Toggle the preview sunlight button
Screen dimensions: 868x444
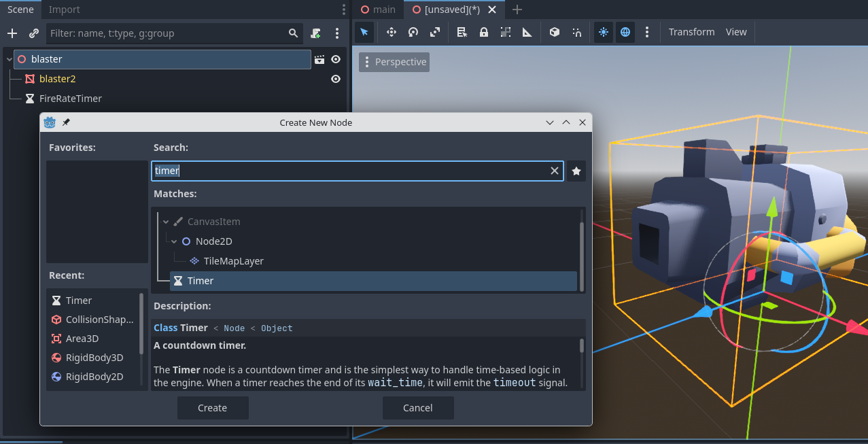click(603, 32)
